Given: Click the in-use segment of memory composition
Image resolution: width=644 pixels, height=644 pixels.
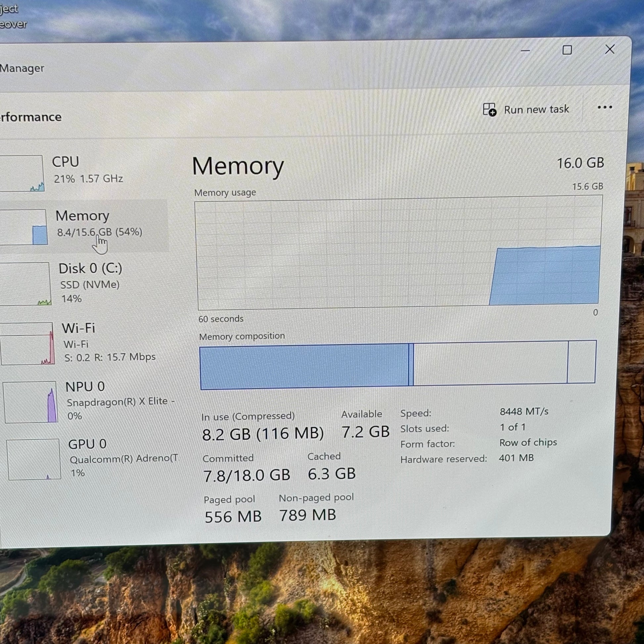Looking at the screenshot, I should 304,367.
